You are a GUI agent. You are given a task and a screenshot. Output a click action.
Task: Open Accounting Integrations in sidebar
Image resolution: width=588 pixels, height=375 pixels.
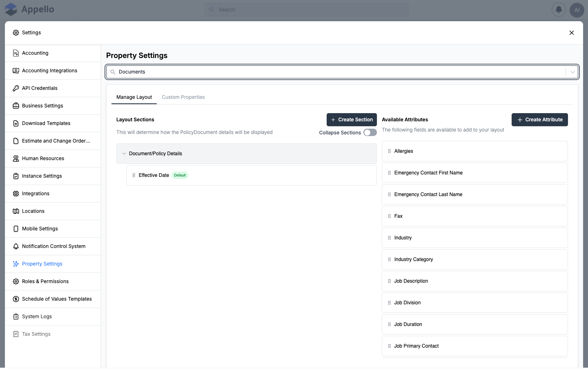click(x=53, y=71)
